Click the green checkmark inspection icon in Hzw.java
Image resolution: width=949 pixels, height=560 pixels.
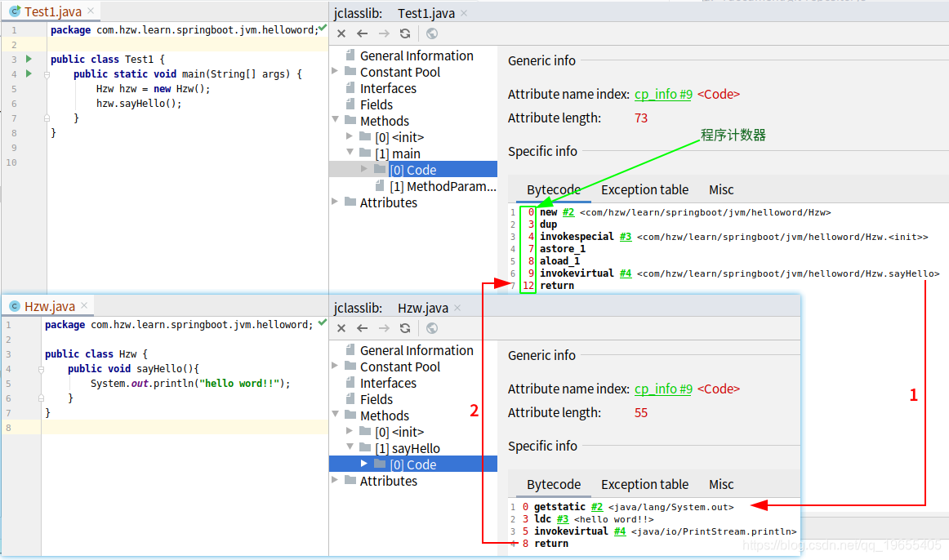pyautogui.click(x=323, y=323)
